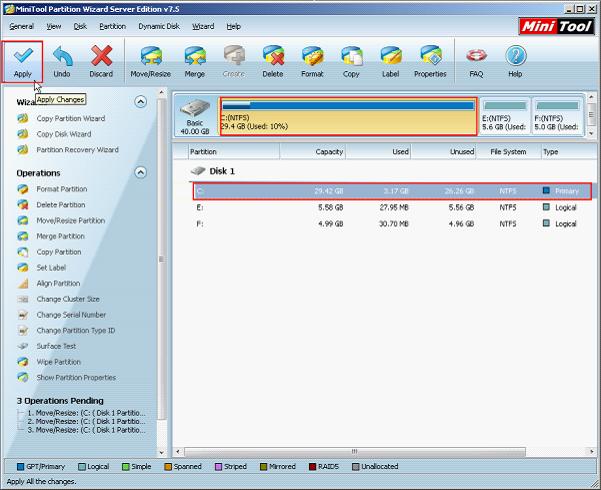Choose Change Partition Type ID operation
Viewport: 601px width, 490px height.
pyautogui.click(x=76, y=331)
